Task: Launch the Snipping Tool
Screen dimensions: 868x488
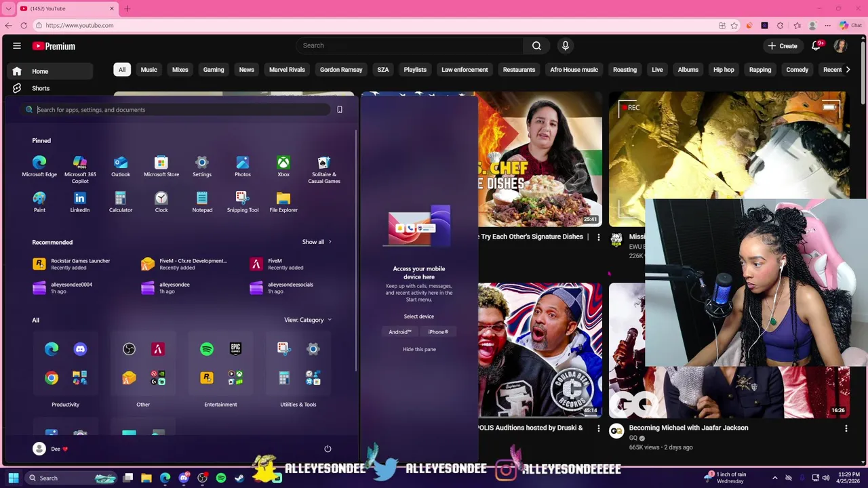Action: [x=243, y=202]
